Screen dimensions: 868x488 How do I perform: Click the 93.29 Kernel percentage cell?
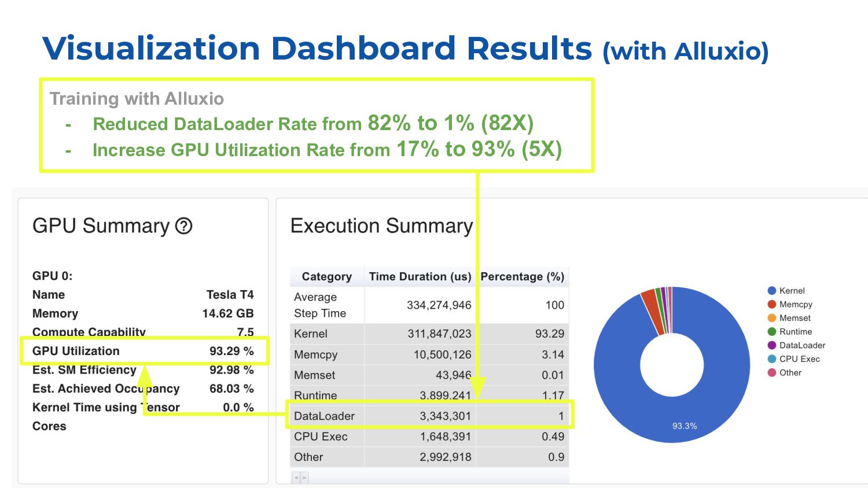[523, 334]
